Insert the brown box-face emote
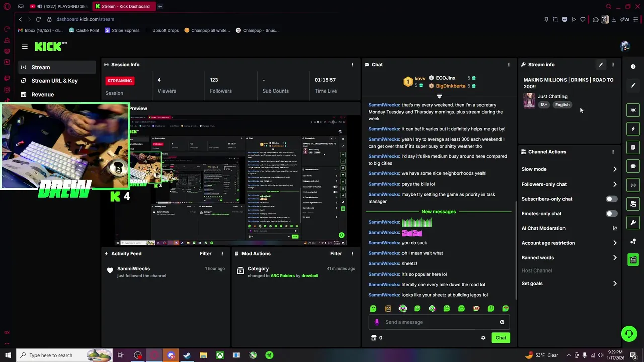The image size is (644, 362). coord(388,309)
